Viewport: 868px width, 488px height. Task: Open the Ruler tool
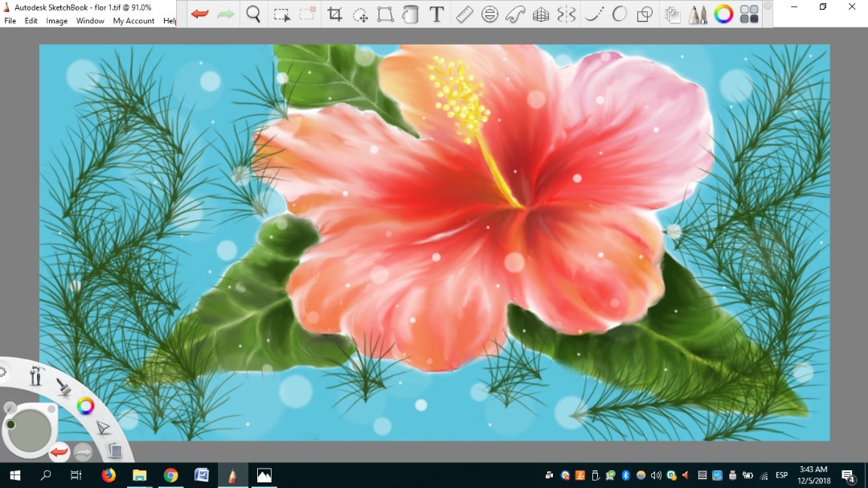coord(464,14)
